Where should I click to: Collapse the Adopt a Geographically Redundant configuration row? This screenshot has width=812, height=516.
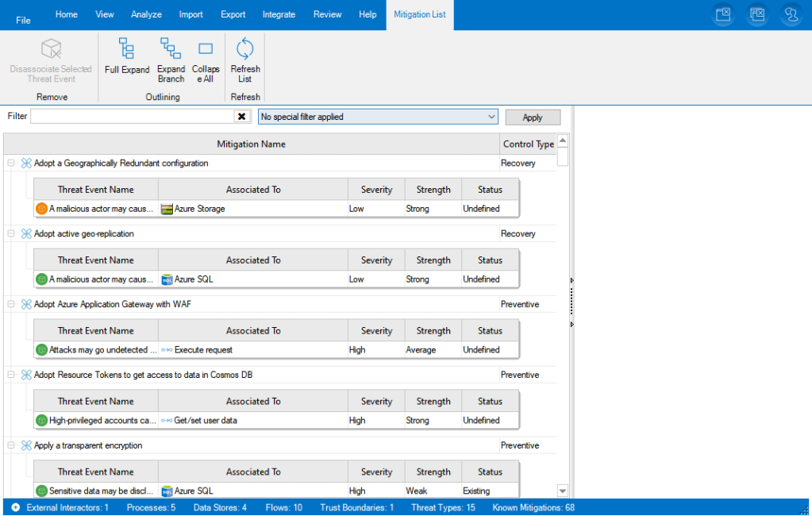tap(11, 164)
